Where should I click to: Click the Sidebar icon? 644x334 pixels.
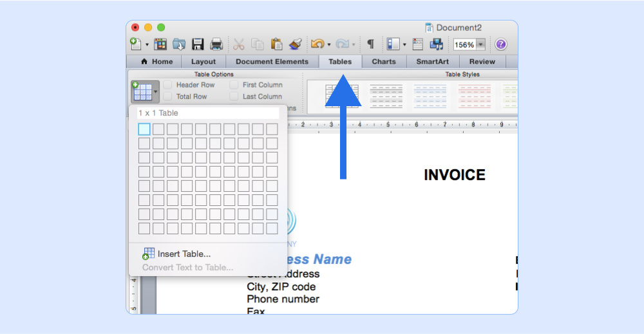(x=393, y=44)
